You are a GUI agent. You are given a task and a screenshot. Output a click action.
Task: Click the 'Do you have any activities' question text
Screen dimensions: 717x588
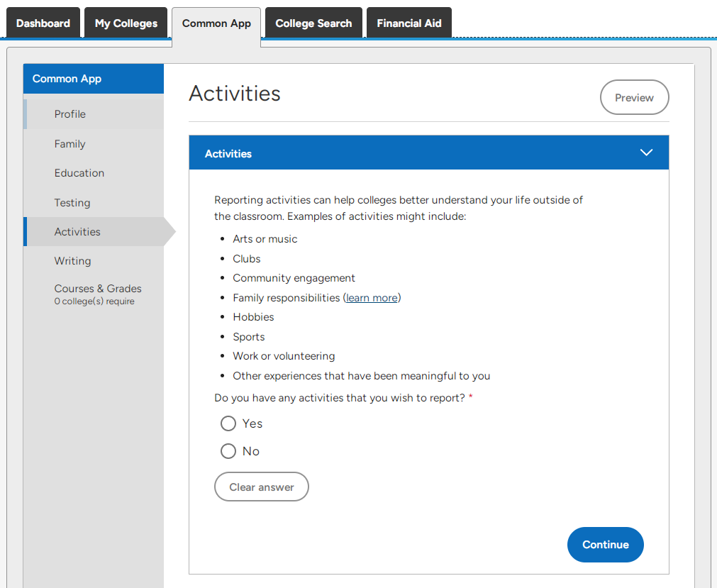[x=339, y=398]
